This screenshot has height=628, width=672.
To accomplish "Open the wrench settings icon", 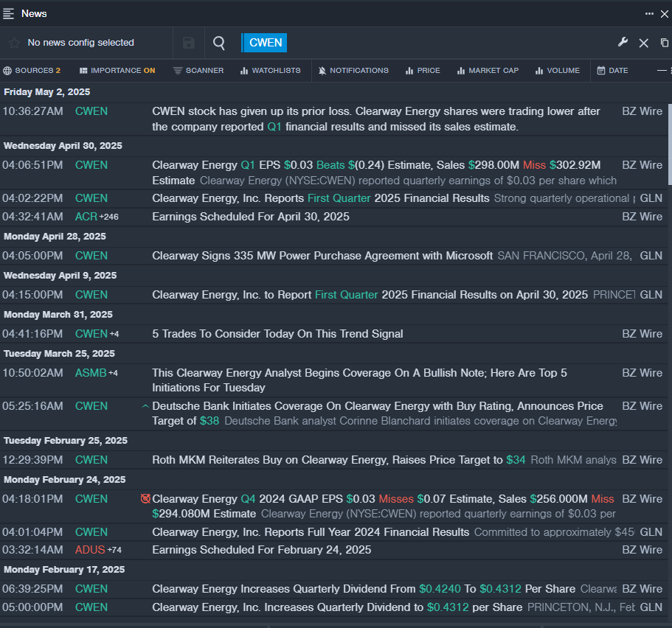I will [623, 43].
